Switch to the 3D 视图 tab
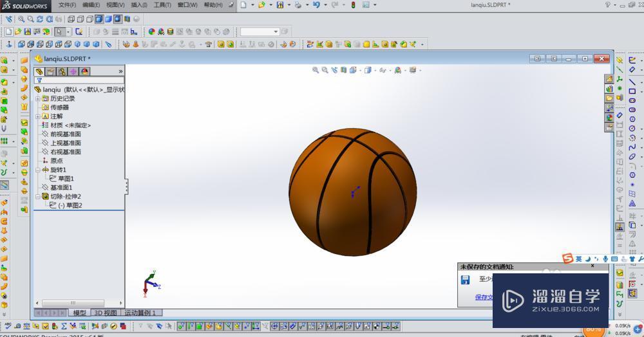 [x=106, y=313]
